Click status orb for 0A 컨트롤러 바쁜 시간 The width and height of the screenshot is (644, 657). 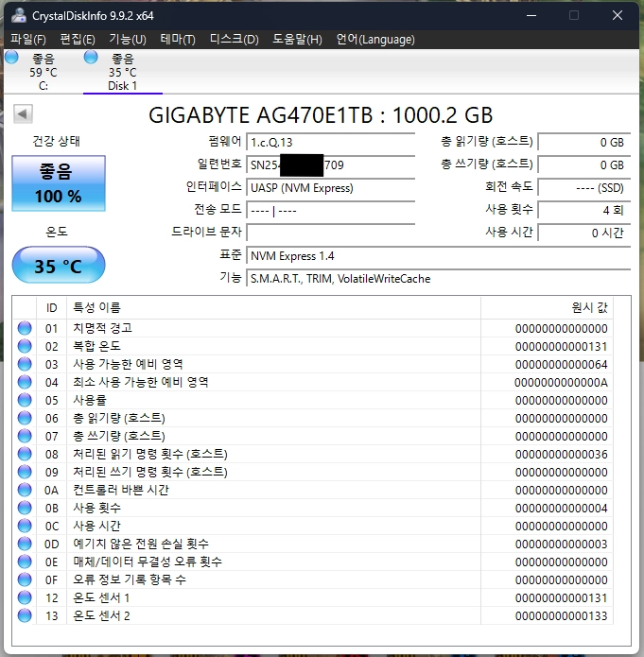coord(25,490)
